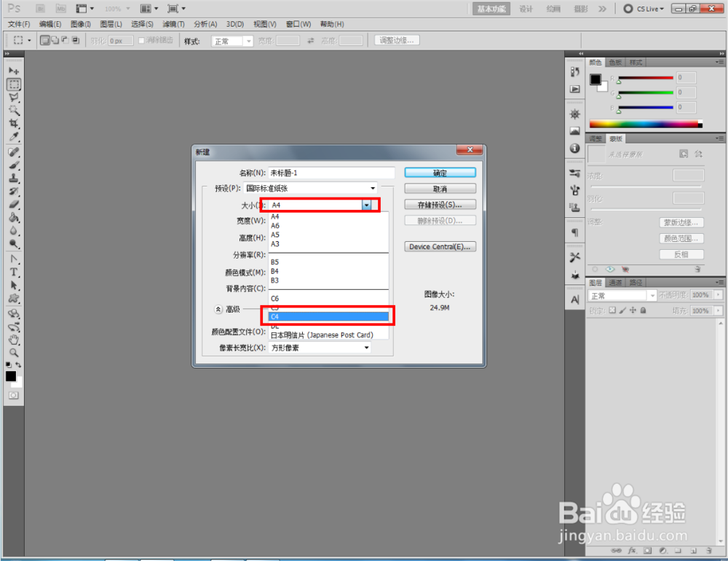Open the Info panel icon
The width and height of the screenshot is (728, 561).
pyautogui.click(x=575, y=149)
